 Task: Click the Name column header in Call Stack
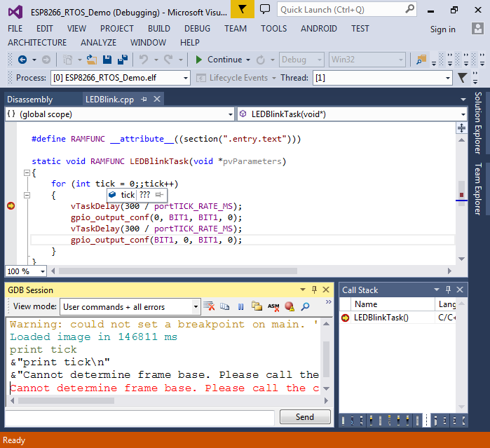pos(393,304)
